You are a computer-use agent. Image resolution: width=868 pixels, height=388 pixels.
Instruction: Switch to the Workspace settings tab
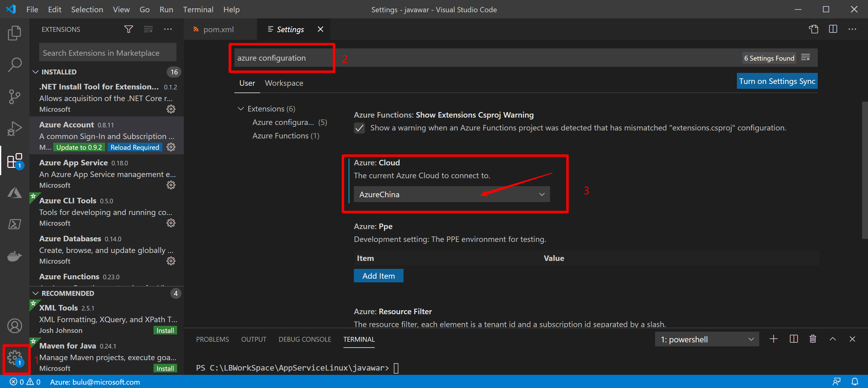[284, 83]
